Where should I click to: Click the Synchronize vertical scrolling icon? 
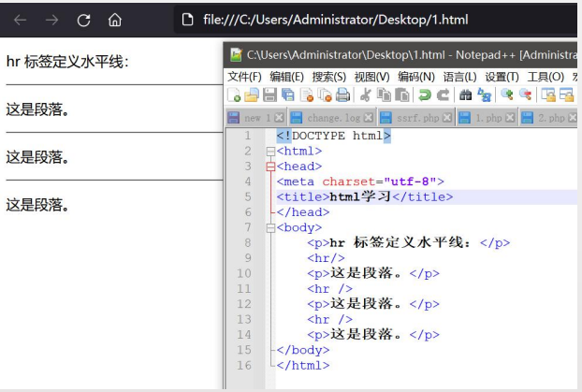[x=548, y=94]
